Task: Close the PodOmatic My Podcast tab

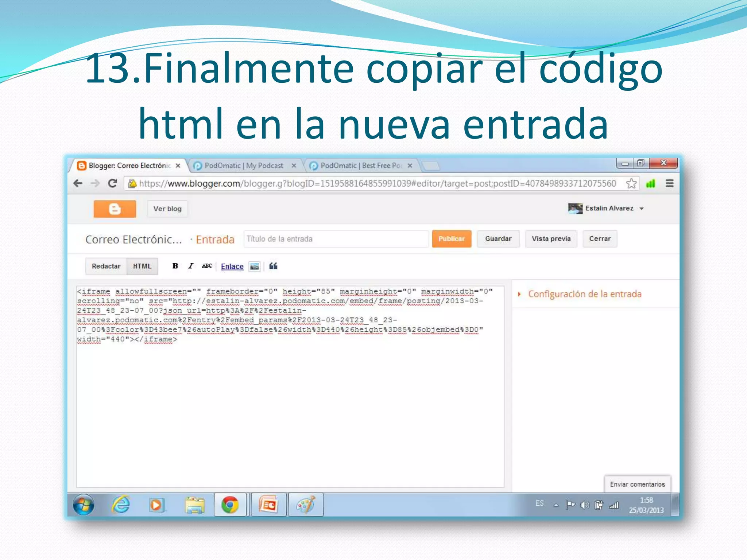Action: [x=294, y=166]
